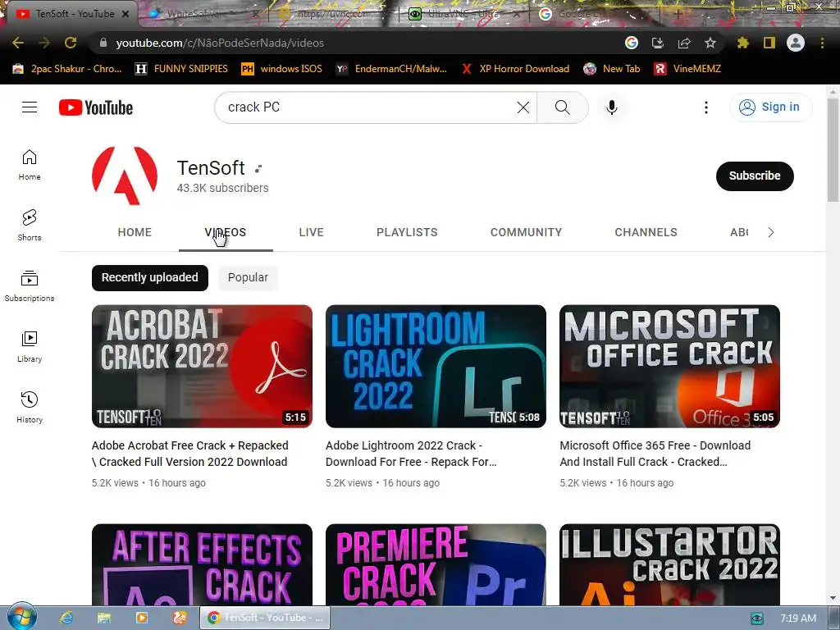Image resolution: width=840 pixels, height=630 pixels.
Task: Click the YouTube logo
Action: [96, 107]
